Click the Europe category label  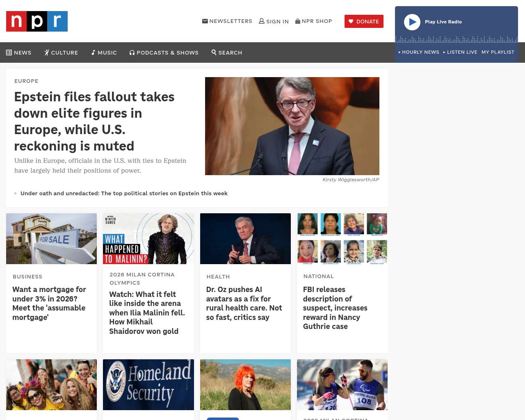coord(26,81)
